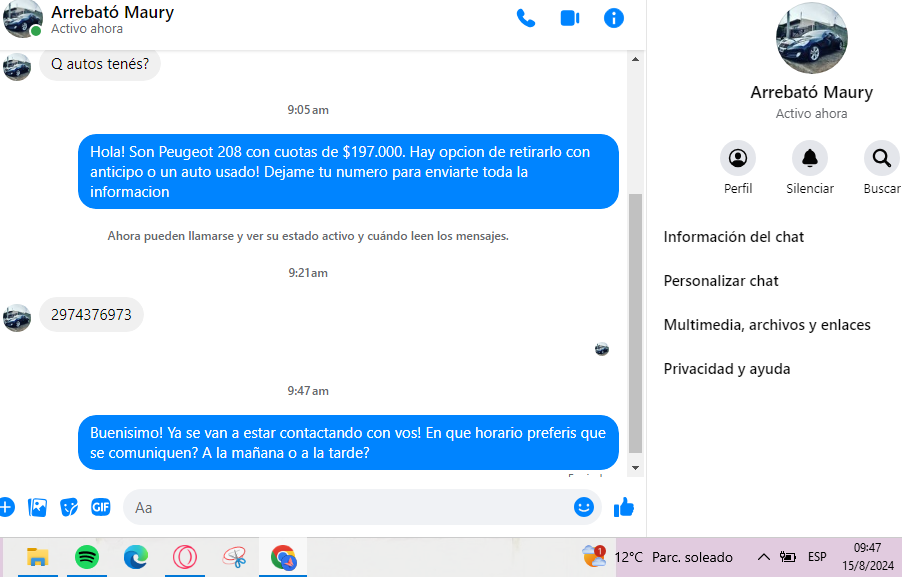Open more actions plus icon

[x=6, y=507]
